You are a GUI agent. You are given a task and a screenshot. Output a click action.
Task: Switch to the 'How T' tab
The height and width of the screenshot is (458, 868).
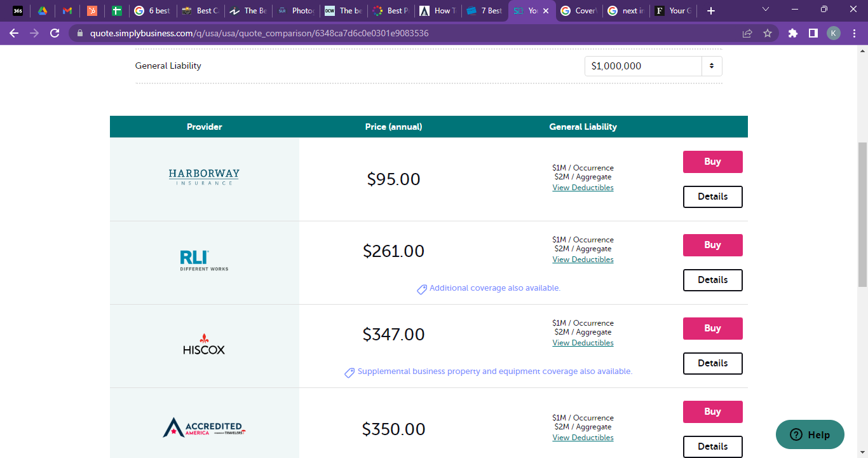click(437, 11)
